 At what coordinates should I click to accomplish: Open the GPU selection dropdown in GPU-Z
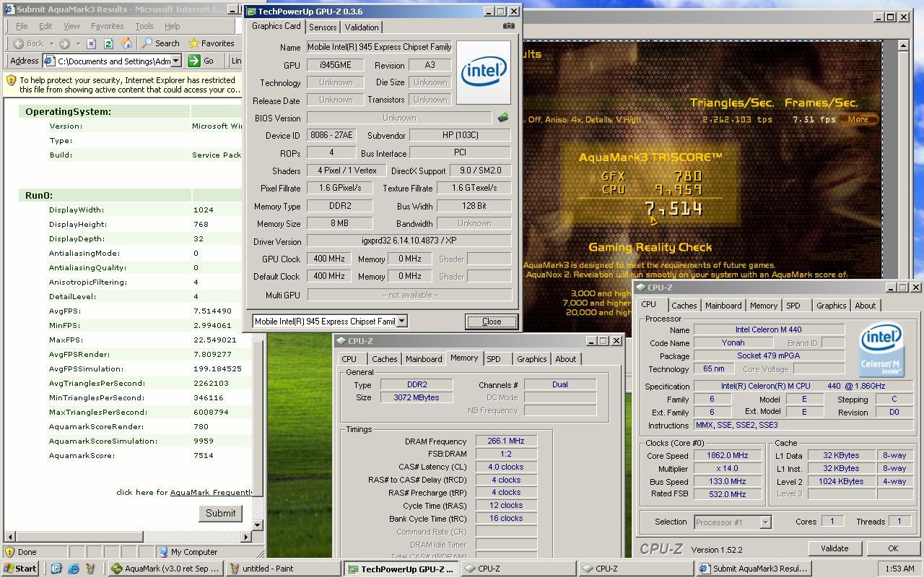pyautogui.click(x=402, y=321)
